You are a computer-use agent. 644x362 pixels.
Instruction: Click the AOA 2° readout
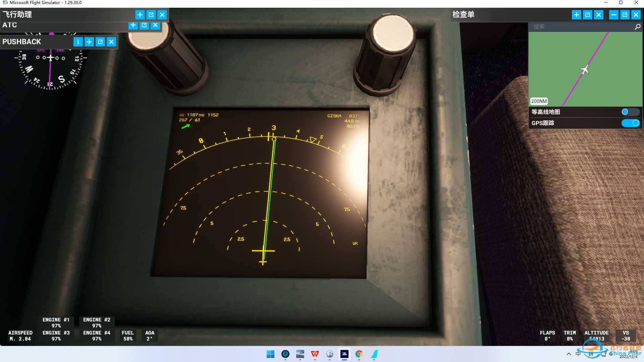(x=150, y=336)
